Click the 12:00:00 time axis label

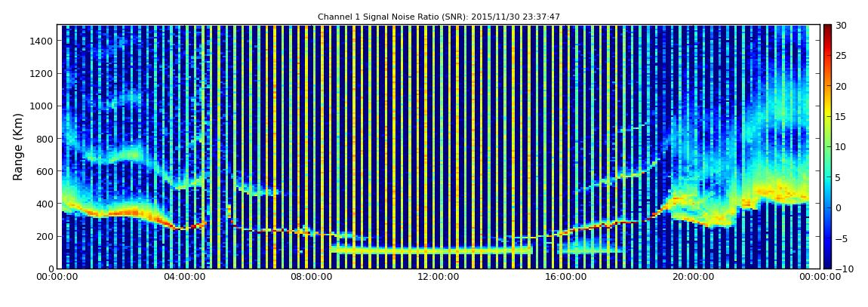click(438, 277)
